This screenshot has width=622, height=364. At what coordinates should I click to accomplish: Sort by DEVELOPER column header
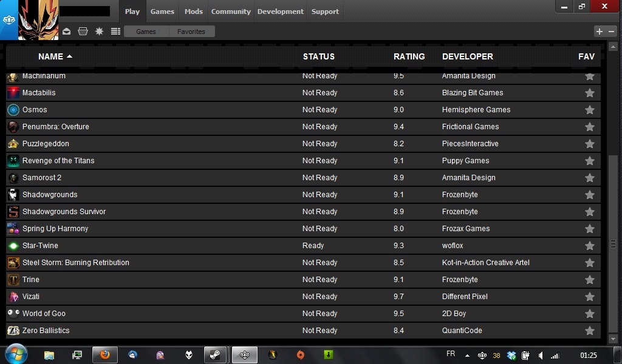468,56
